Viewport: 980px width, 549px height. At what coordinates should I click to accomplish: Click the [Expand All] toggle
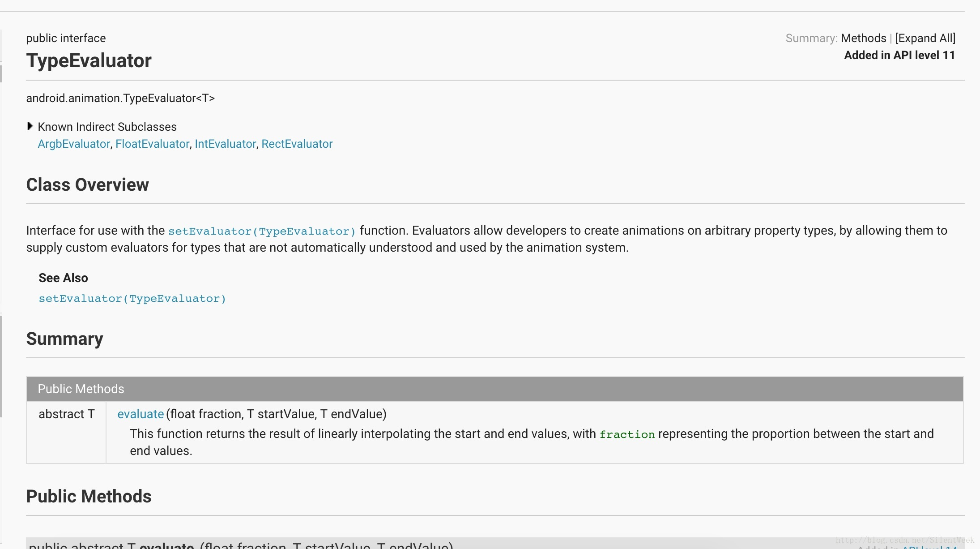[x=925, y=38]
